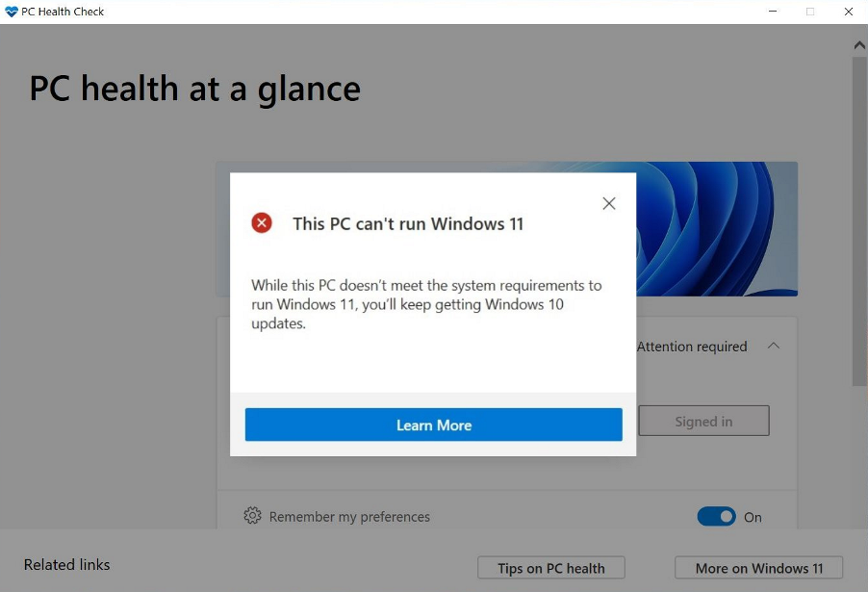
Task: Click the More on Windows 11 button
Action: pyautogui.click(x=758, y=568)
